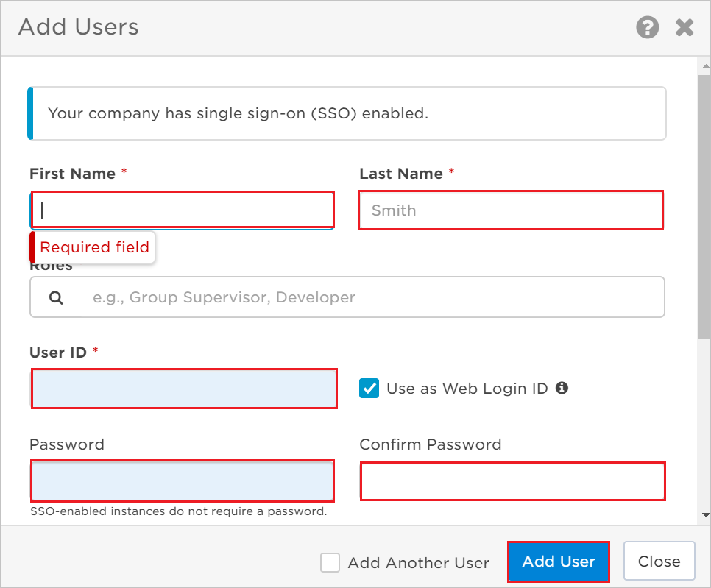
Task: Focus the First Name input field
Action: pyautogui.click(x=183, y=210)
